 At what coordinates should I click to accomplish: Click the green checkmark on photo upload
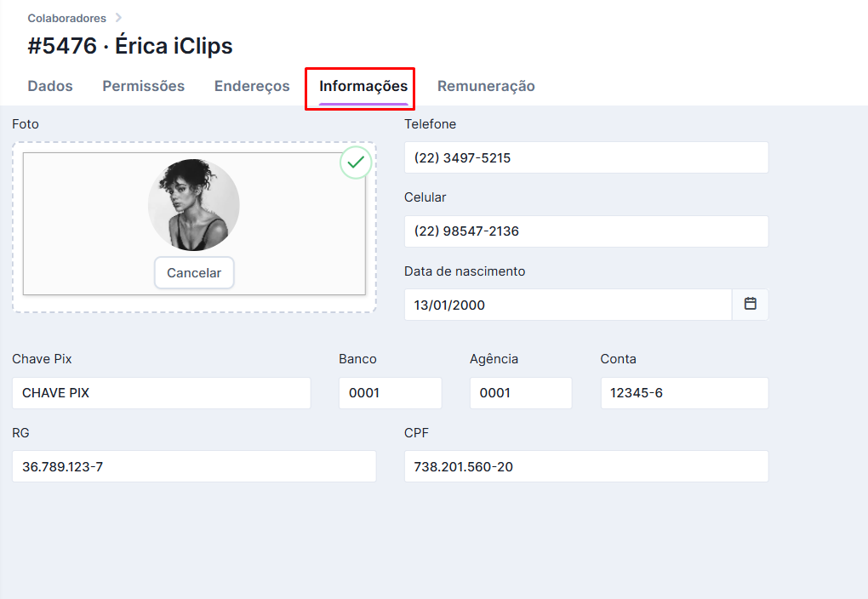(x=356, y=163)
